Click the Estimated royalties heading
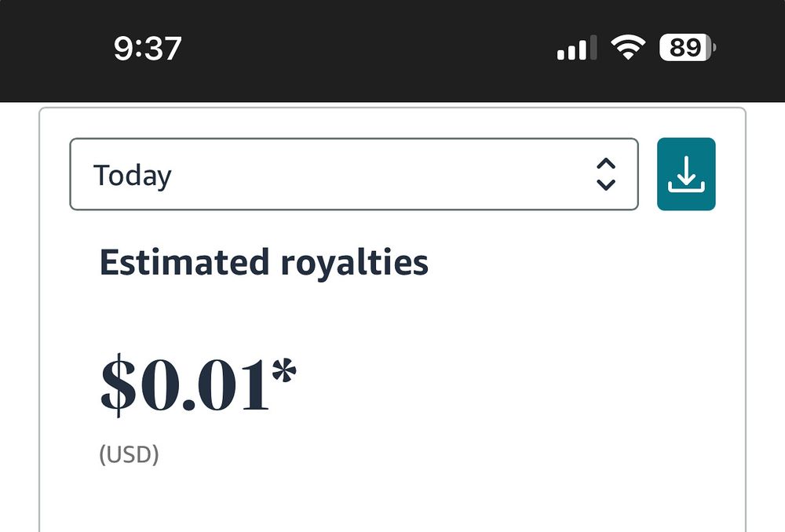The width and height of the screenshot is (785, 532). (x=264, y=263)
